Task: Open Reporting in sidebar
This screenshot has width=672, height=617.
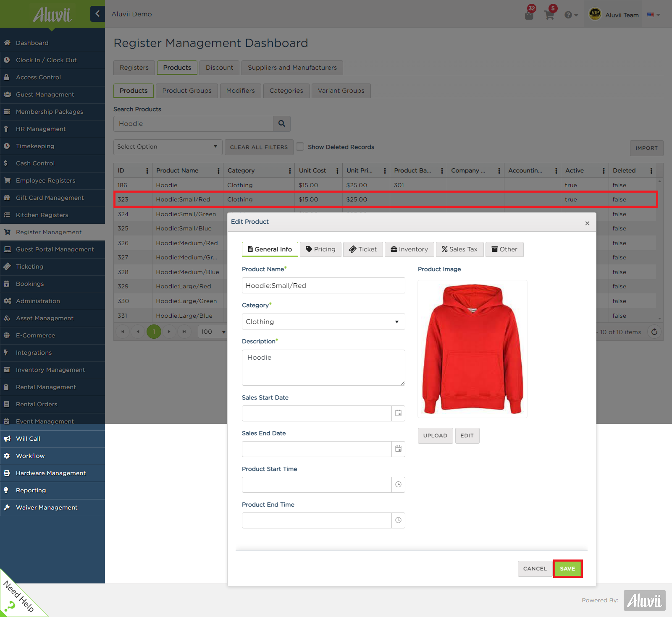Action: coord(52,490)
